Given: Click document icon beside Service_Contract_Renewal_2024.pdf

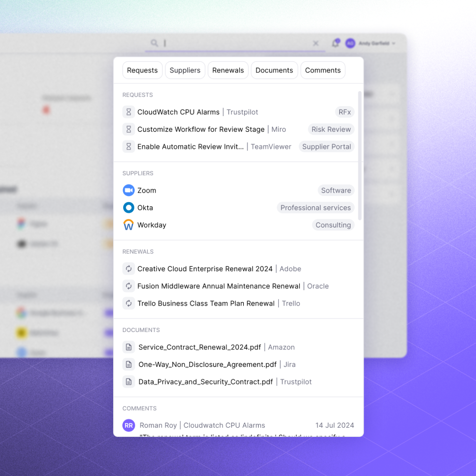Looking at the screenshot, I should pos(129,347).
